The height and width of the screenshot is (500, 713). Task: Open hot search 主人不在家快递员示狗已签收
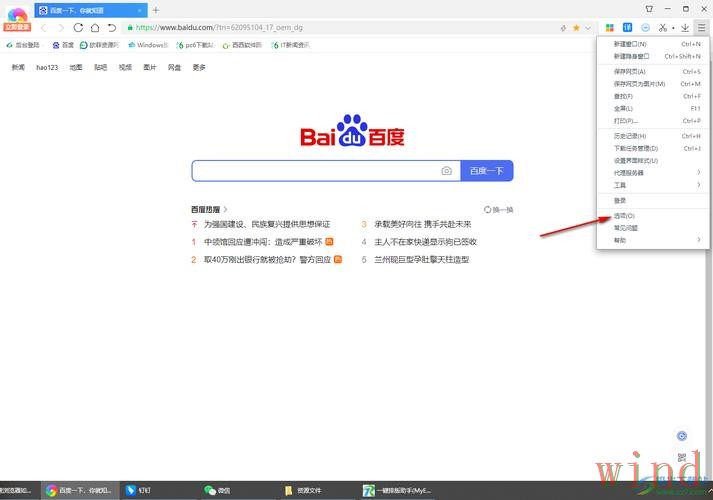coord(425,242)
